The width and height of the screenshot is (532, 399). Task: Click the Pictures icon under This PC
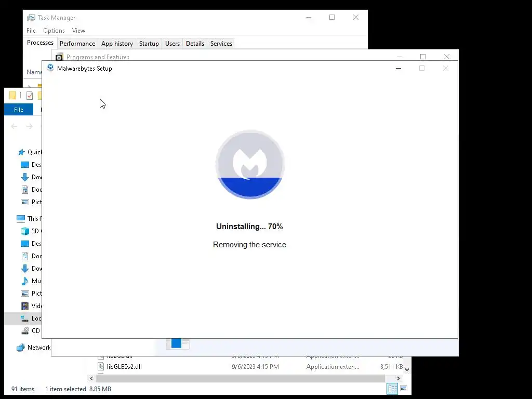(x=25, y=294)
